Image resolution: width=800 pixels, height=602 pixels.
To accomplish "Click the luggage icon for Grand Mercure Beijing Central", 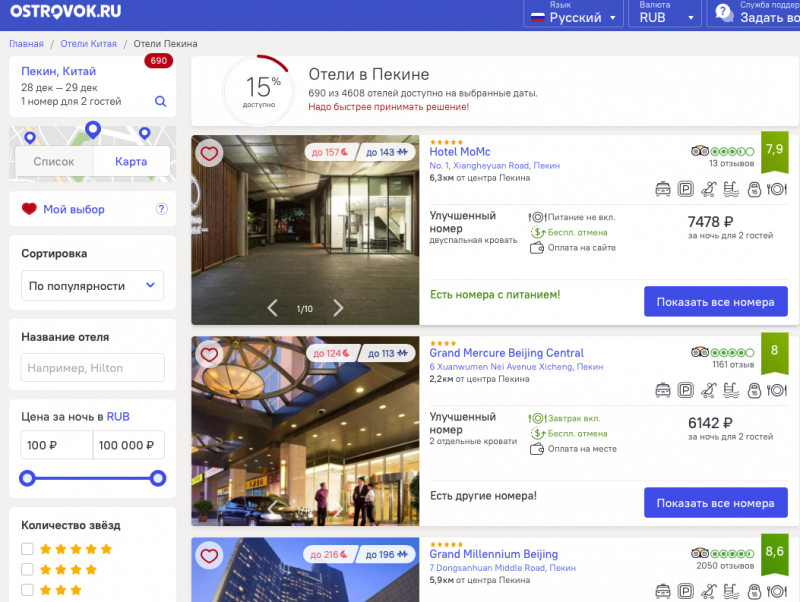I will pyautogui.click(x=754, y=390).
